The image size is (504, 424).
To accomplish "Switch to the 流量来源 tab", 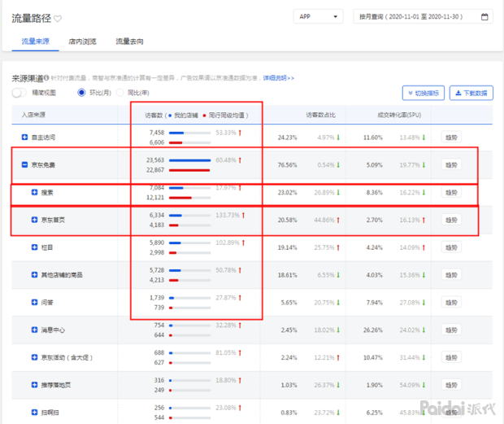I will pyautogui.click(x=35, y=42).
